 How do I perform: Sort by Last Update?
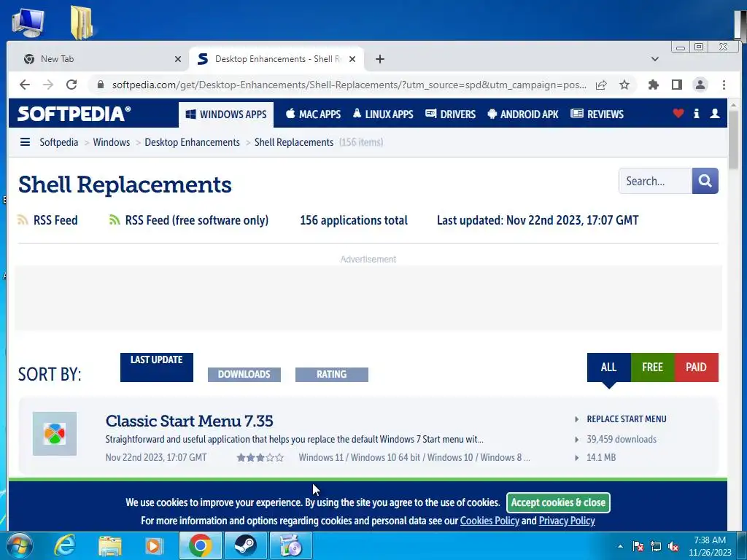tap(157, 367)
